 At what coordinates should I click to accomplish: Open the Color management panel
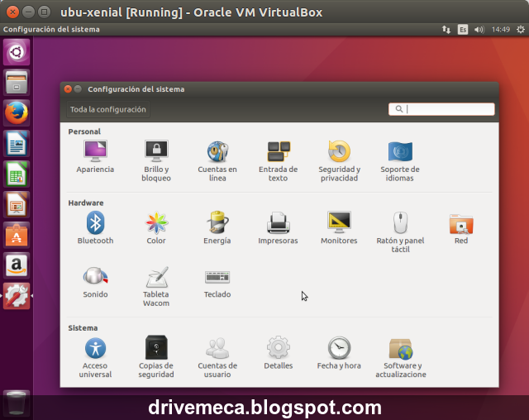(156, 227)
